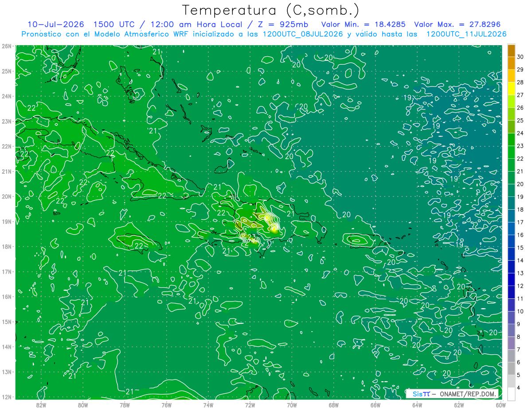Click the orange swatch between 29 and 30

(511, 63)
